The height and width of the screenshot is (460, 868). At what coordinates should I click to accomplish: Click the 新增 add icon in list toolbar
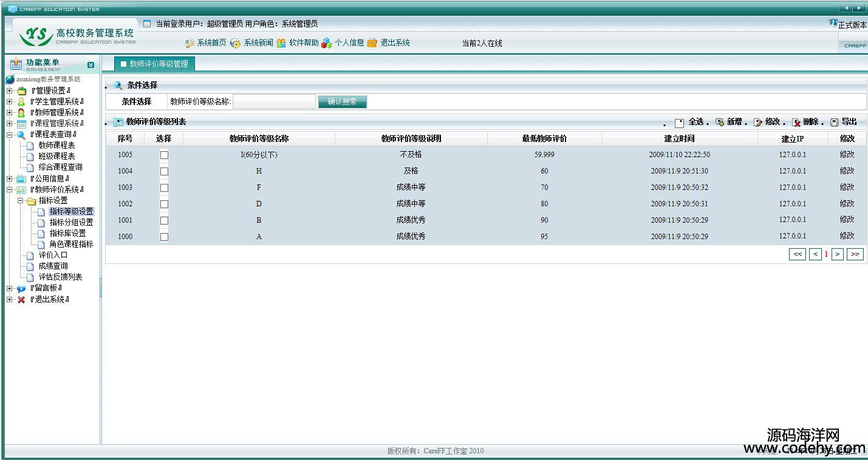click(x=720, y=123)
